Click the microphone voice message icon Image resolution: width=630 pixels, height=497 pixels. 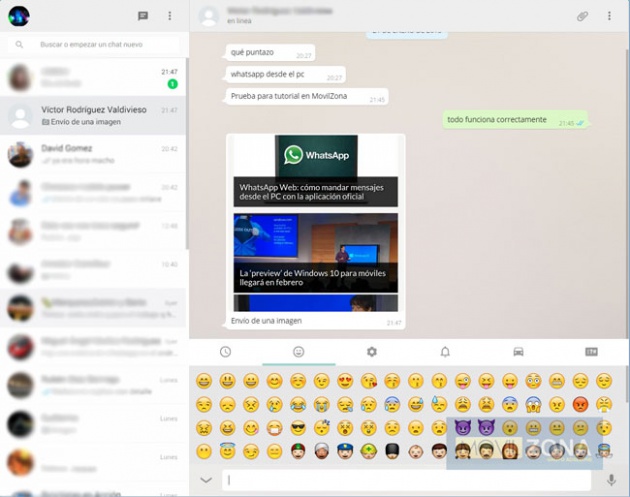coord(611,480)
